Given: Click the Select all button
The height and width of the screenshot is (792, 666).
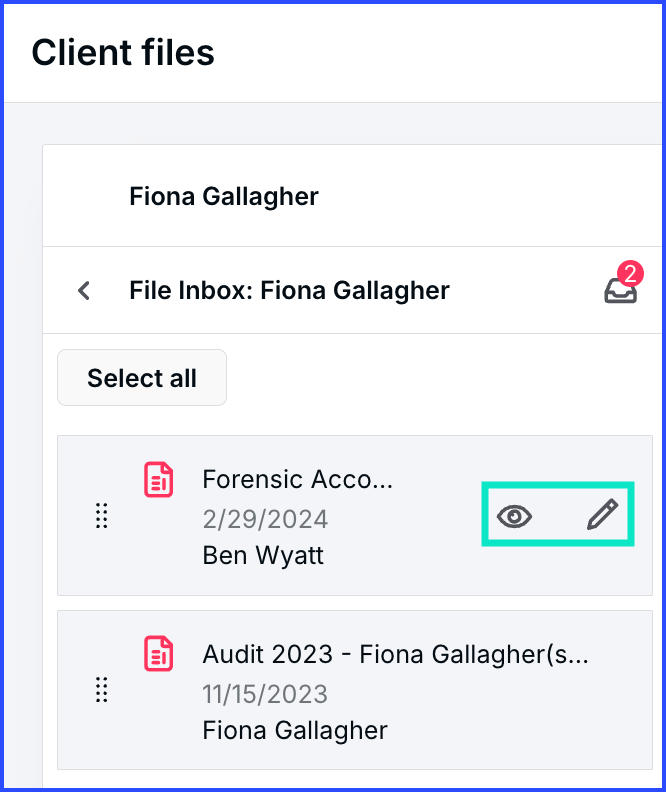Looking at the screenshot, I should [142, 377].
